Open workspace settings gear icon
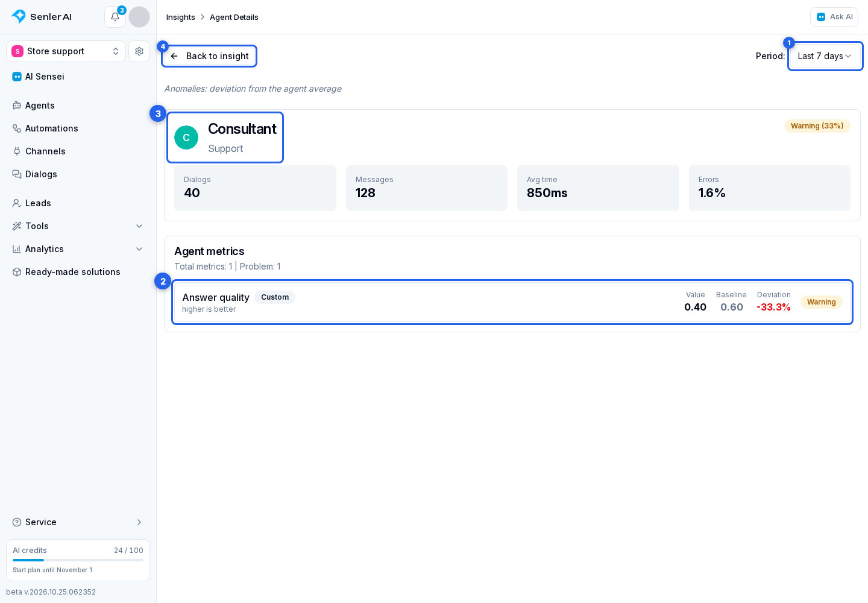The image size is (868, 603). click(139, 51)
